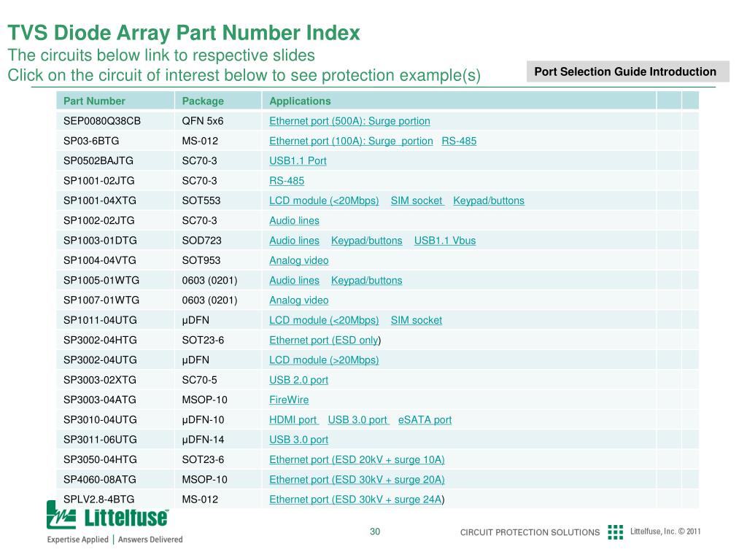Click the Littelfuse logo

coord(108,516)
